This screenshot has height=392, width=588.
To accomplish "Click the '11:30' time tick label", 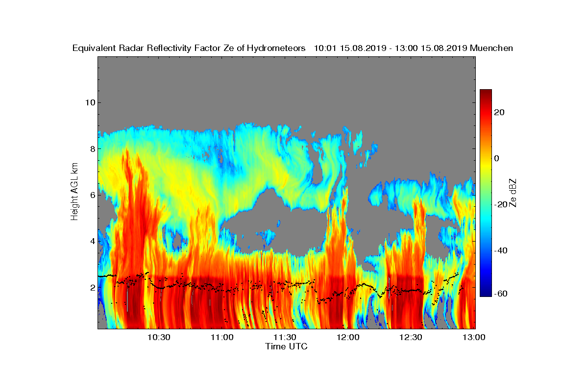I will point(285,337).
